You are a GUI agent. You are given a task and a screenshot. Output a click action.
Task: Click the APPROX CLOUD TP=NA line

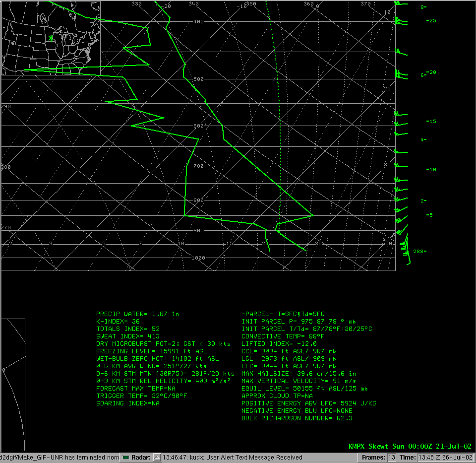pos(277,396)
